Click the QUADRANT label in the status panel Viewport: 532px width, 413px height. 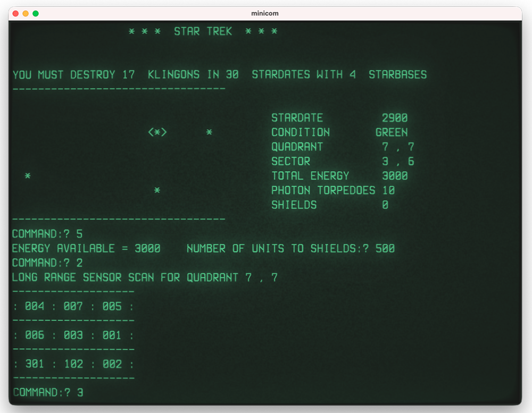[297, 147]
